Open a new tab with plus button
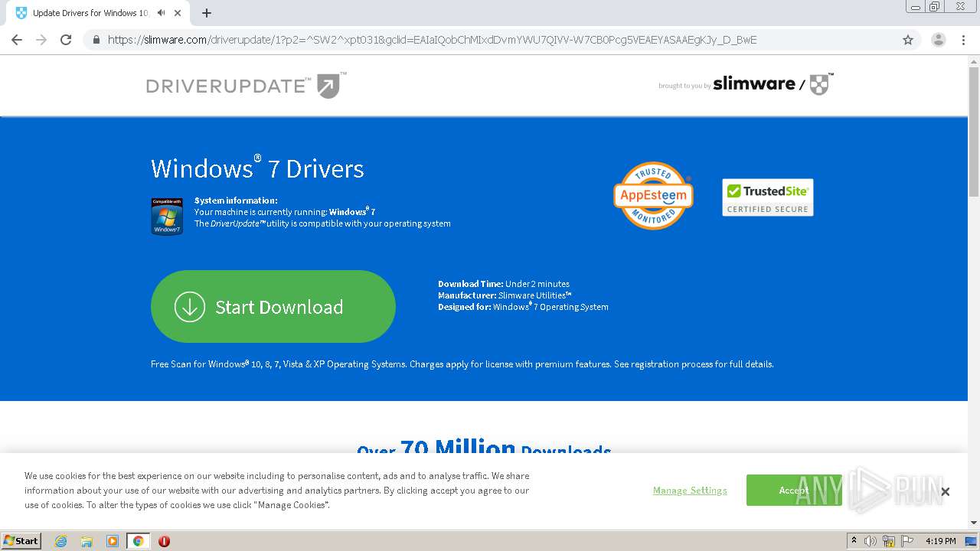The width and height of the screenshot is (980, 551). tap(207, 13)
